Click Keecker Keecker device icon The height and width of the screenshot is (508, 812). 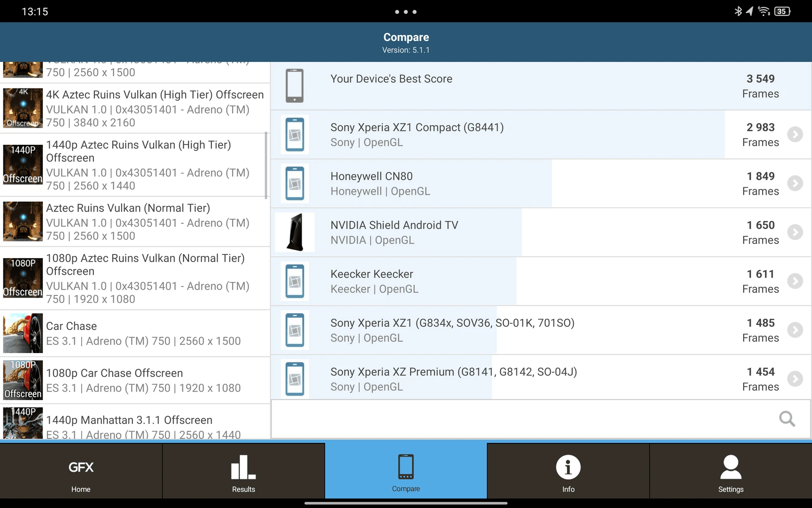(x=295, y=281)
